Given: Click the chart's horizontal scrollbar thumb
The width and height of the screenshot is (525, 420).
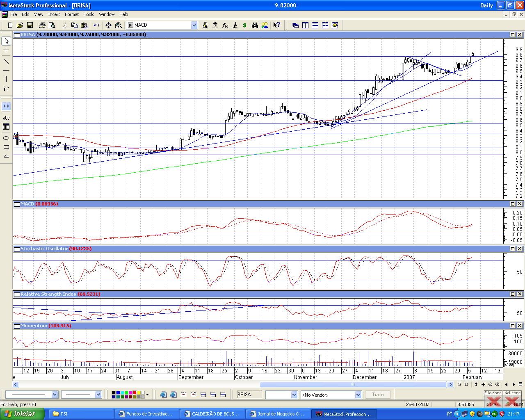Looking at the screenshot, I should [x=353, y=384].
